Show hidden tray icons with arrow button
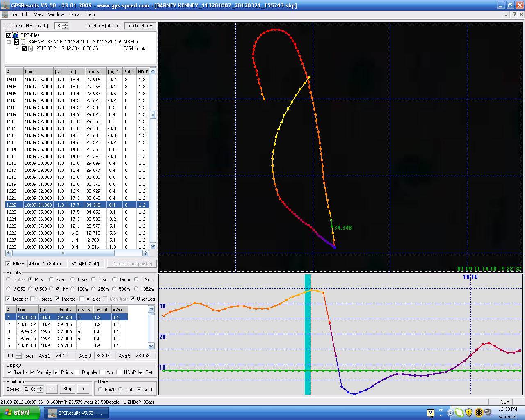The height and width of the screenshot is (420, 525). coord(450,413)
